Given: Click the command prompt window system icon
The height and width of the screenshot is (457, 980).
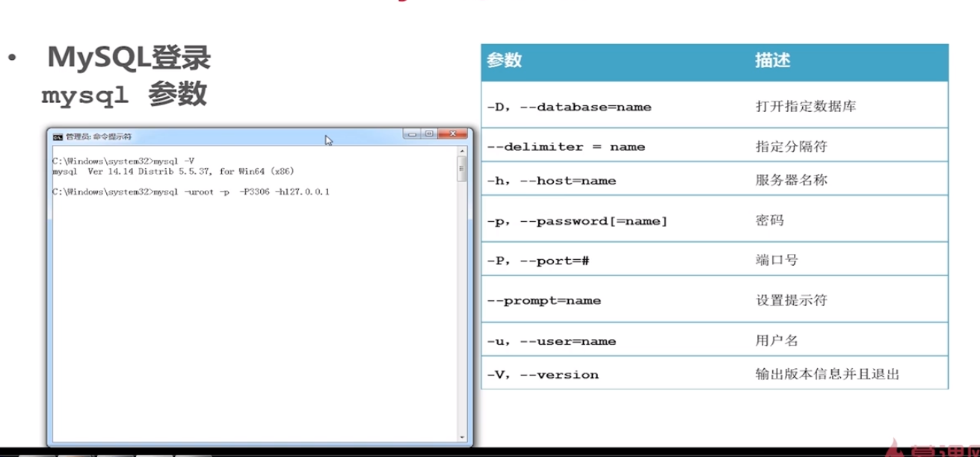Looking at the screenshot, I should (x=58, y=137).
